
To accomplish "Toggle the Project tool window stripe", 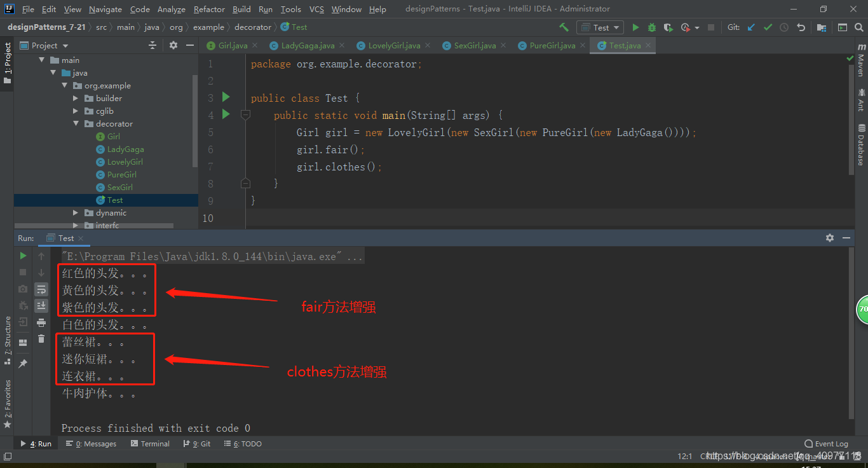I will tap(8, 62).
